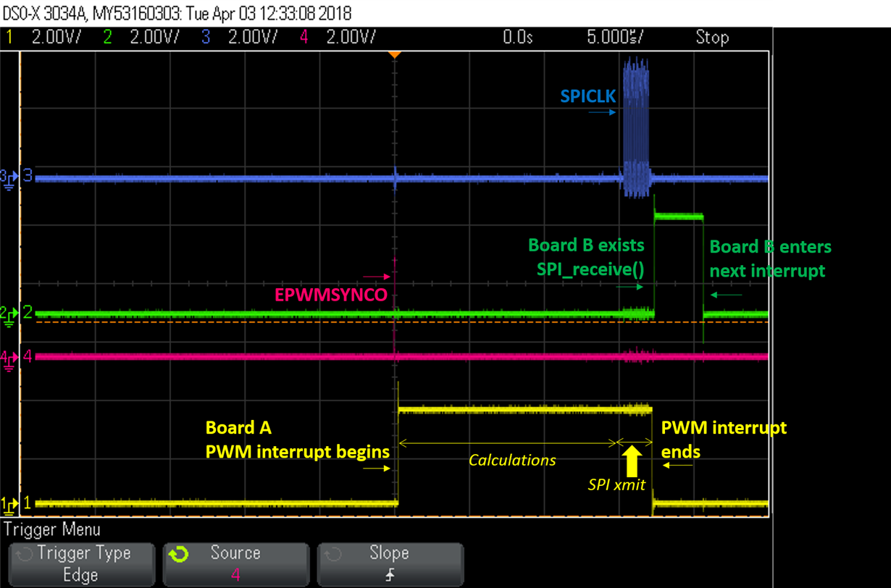Screen dimensions: 891x588
Task: Click channel 4 2.00V/ status item
Action: click(338, 37)
